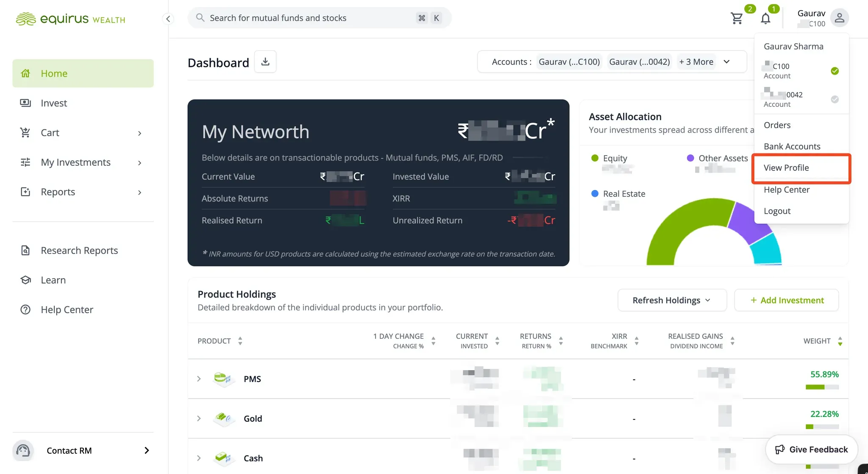Expand the PMS holdings row
Image resolution: width=868 pixels, height=474 pixels.
coord(199,379)
